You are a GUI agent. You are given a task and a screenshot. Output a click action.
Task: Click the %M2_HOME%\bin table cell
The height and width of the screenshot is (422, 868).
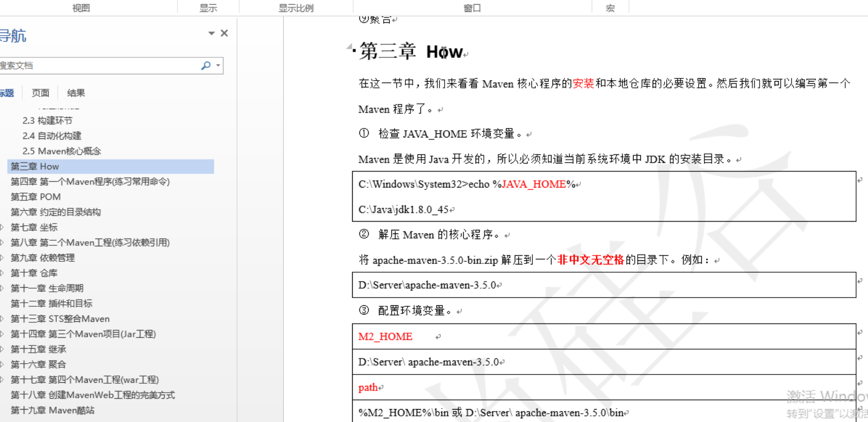pyautogui.click(x=604, y=412)
